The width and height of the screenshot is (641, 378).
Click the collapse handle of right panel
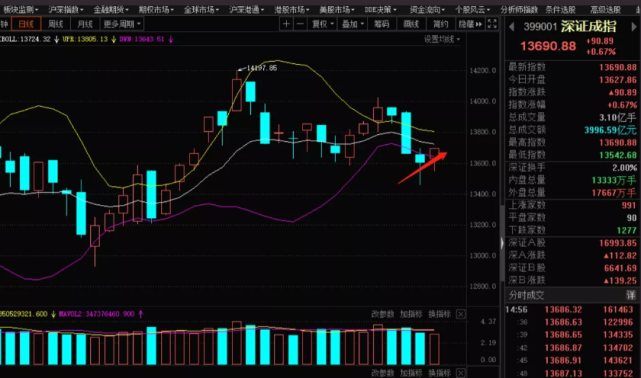pos(502,243)
